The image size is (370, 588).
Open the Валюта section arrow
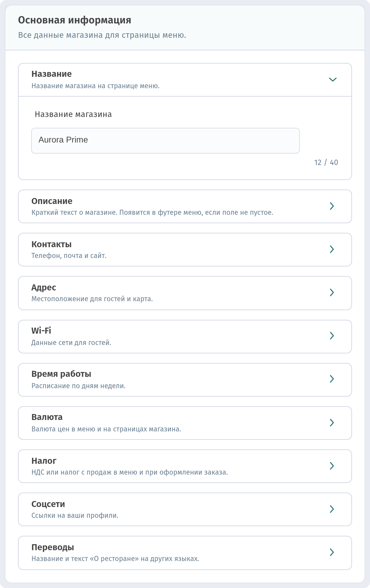point(332,423)
